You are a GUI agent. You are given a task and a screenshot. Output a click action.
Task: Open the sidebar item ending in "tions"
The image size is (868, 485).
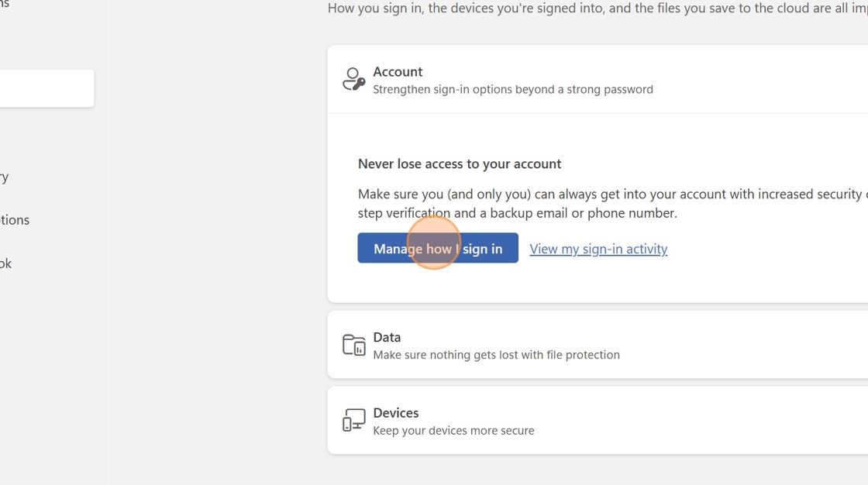[15, 220]
